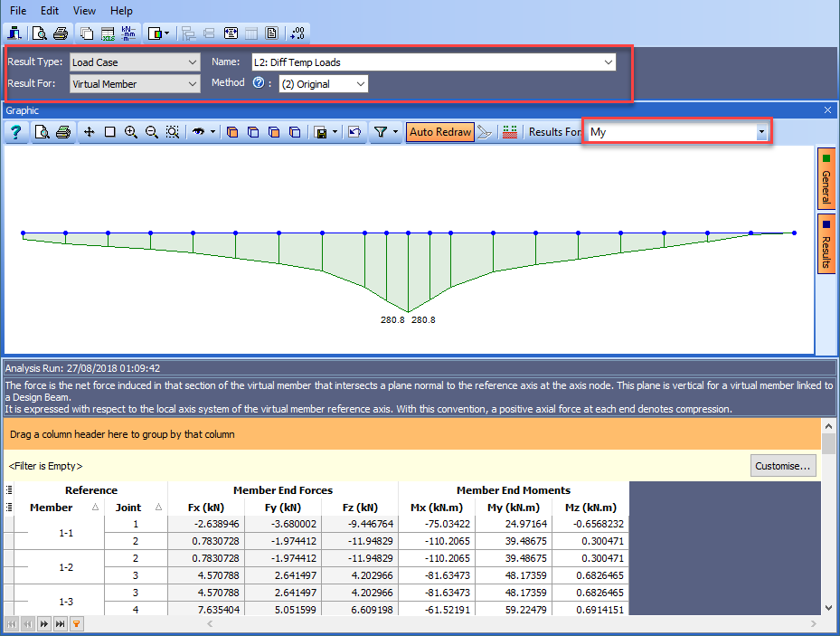Click the horizontal scrollbar right arrow

point(813,623)
